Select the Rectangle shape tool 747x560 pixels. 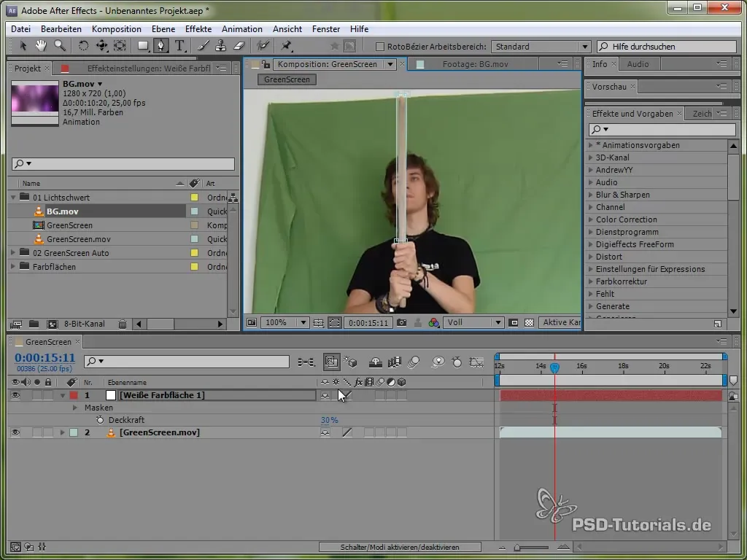(143, 46)
